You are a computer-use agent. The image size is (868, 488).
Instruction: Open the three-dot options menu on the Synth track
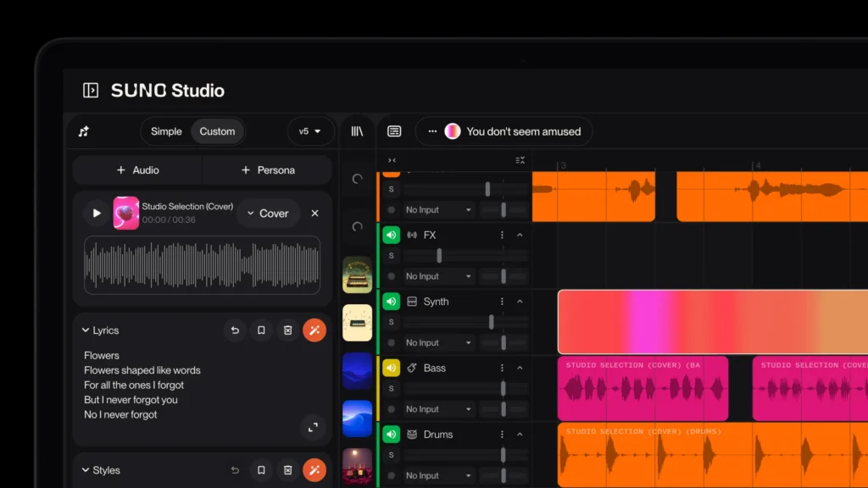pyautogui.click(x=501, y=301)
